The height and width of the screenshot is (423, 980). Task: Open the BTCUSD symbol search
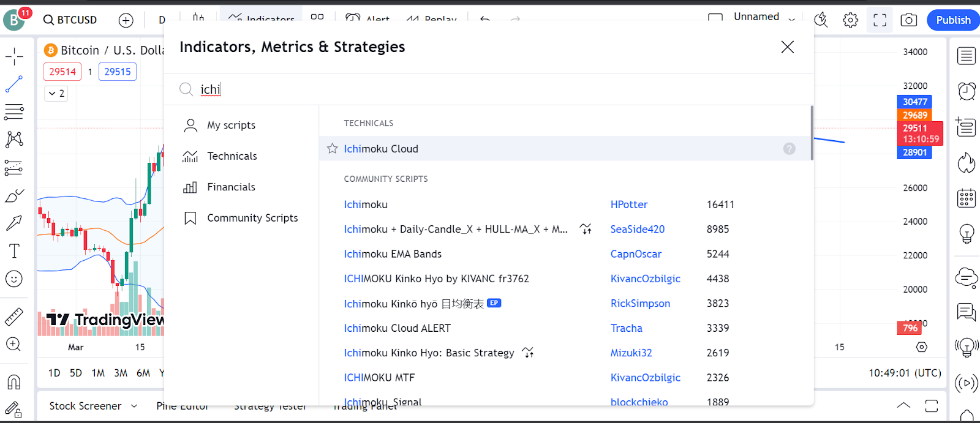(x=70, y=20)
